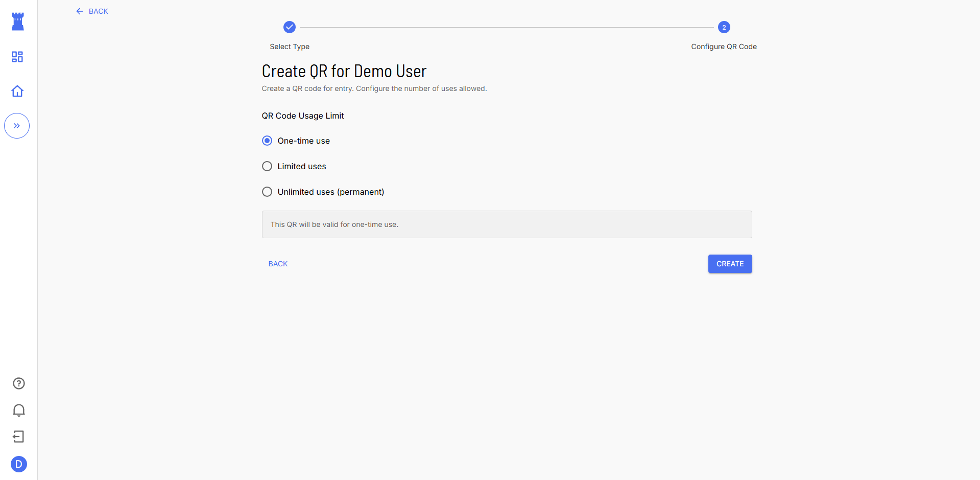Click the castle logo icon

click(18, 21)
